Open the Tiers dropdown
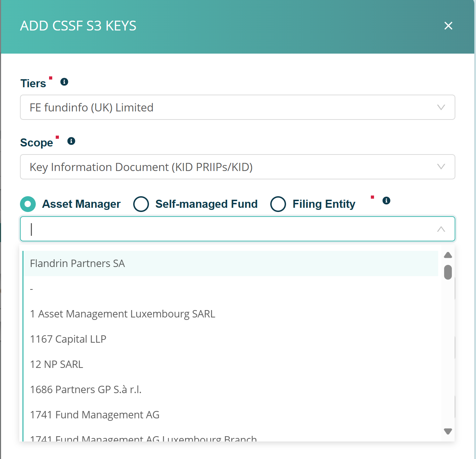Image resolution: width=476 pixels, height=459 pixels. pos(238,107)
